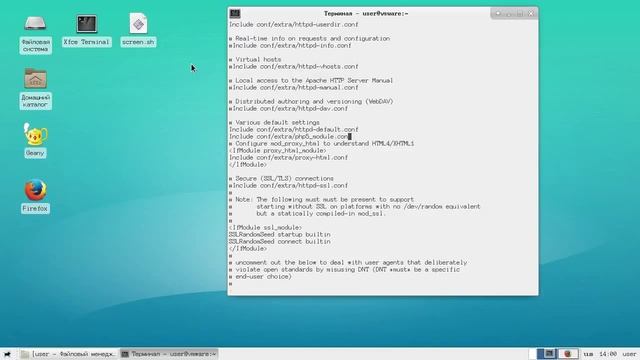Screen dimensions: 640x360
Task: Click the '# Distributed authoring and versioning (WebDAV)' line
Action: click(311, 102)
